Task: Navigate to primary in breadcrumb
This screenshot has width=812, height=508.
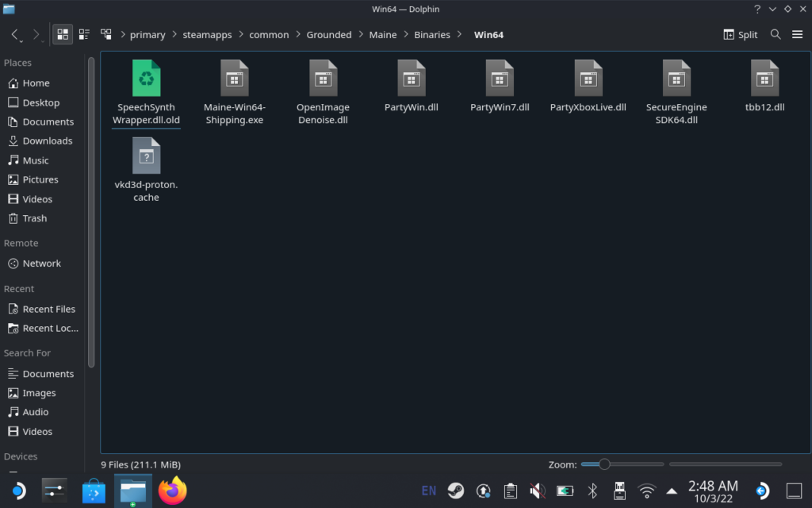Action: pos(147,35)
